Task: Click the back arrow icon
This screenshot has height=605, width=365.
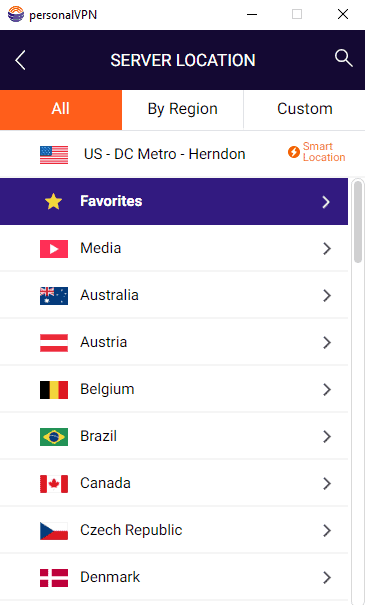Action: click(20, 61)
